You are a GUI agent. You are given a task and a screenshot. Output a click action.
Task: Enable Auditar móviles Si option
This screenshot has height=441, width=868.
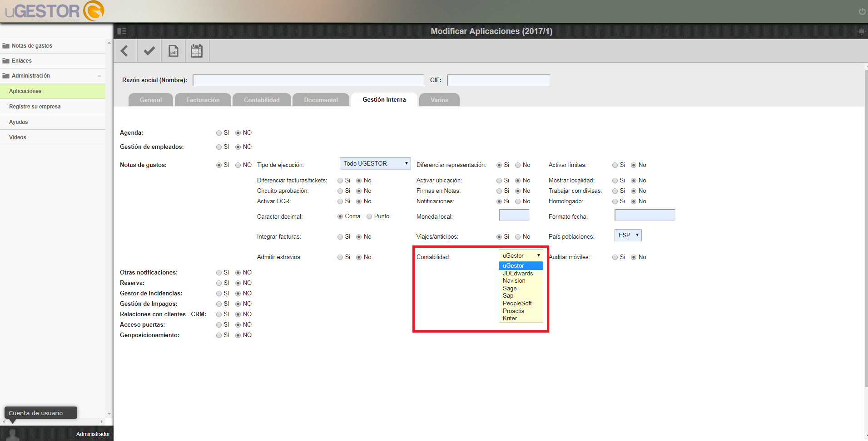pyautogui.click(x=615, y=257)
